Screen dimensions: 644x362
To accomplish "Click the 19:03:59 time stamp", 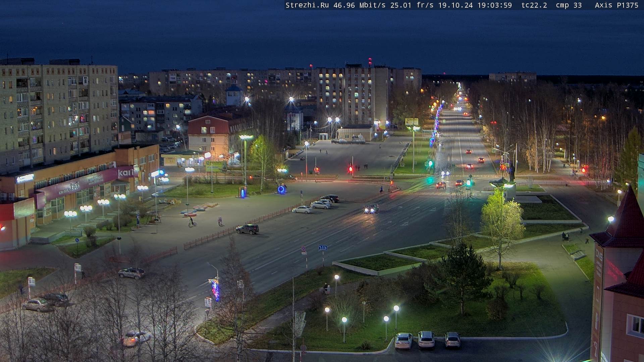I will click(495, 5).
